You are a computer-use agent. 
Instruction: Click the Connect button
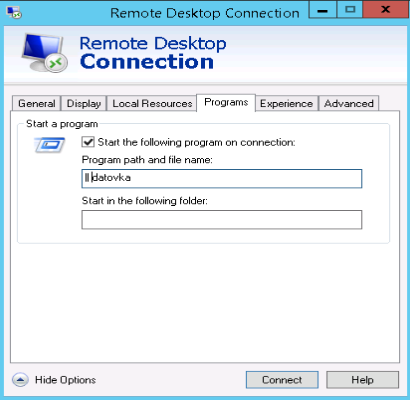pos(282,380)
